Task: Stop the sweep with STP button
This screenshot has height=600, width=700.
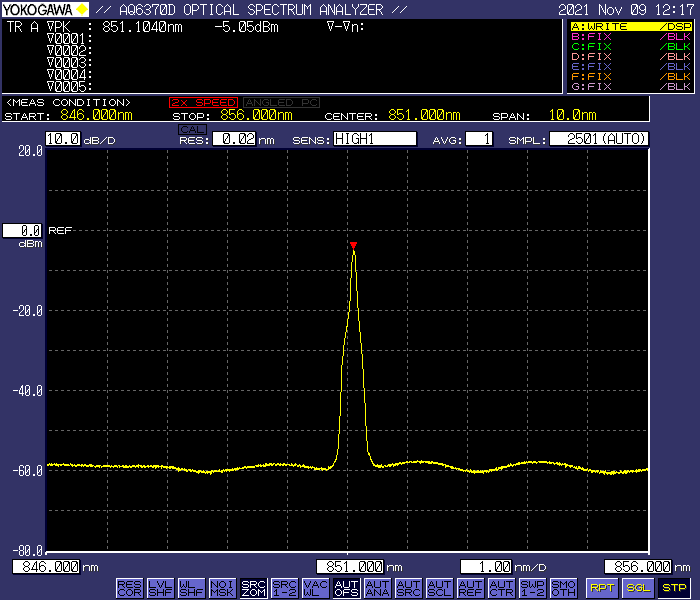Action: coord(674,588)
